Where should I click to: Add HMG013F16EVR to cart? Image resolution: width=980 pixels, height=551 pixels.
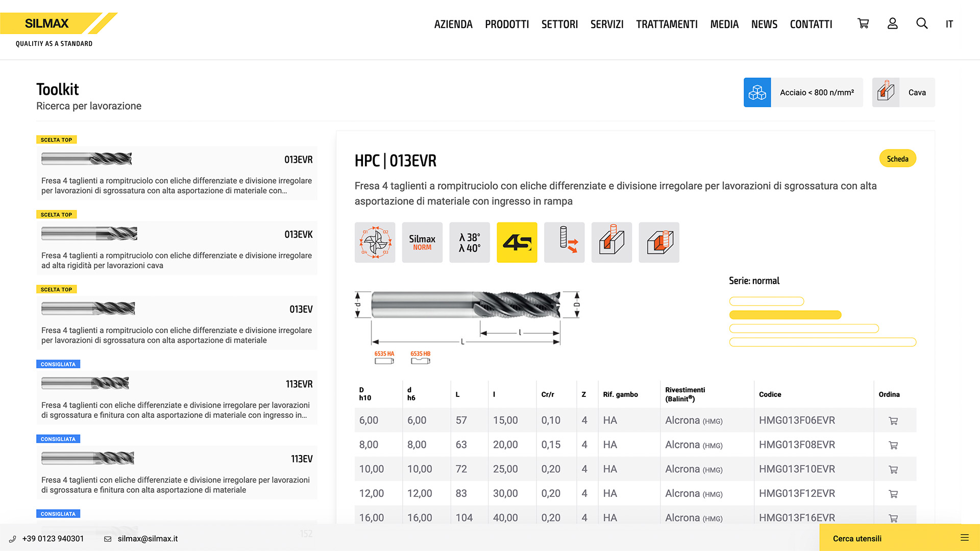pos(893,518)
